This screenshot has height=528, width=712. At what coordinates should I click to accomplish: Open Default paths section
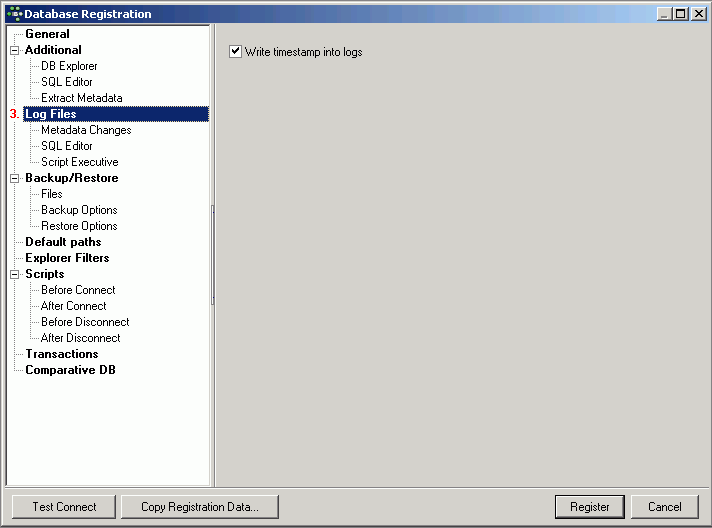click(63, 242)
